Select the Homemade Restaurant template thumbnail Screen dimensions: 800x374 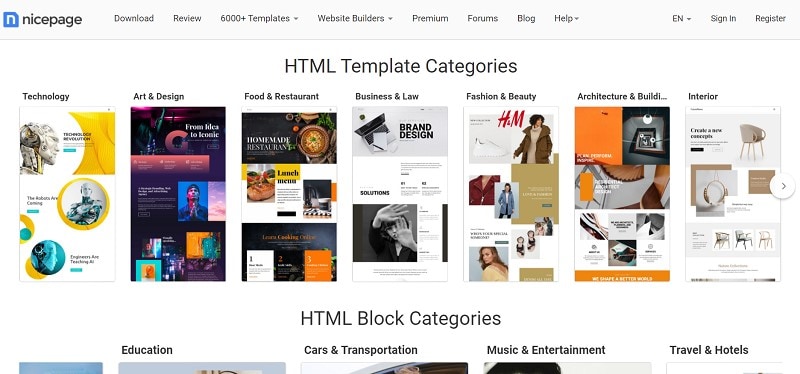click(289, 194)
